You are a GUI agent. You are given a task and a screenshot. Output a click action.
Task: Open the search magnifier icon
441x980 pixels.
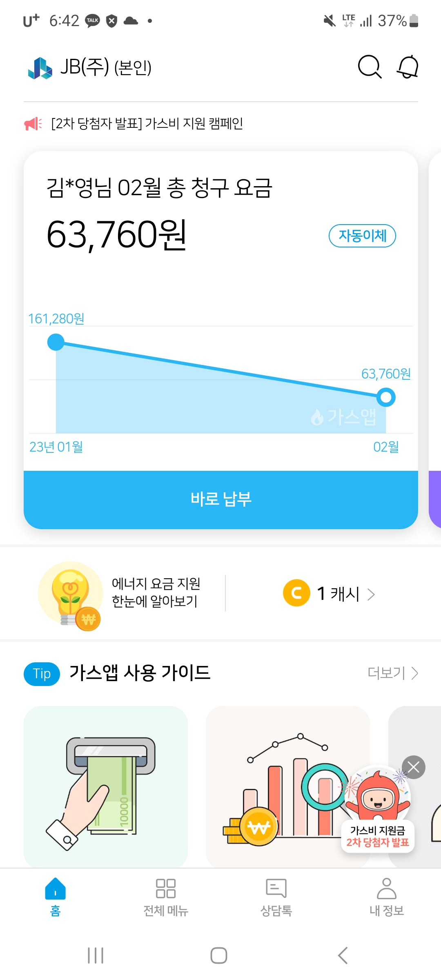tap(369, 67)
